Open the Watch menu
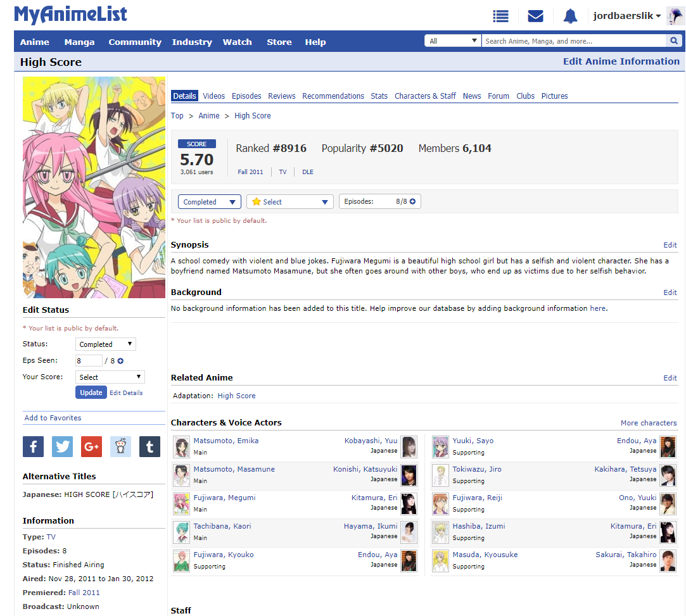 237,42
